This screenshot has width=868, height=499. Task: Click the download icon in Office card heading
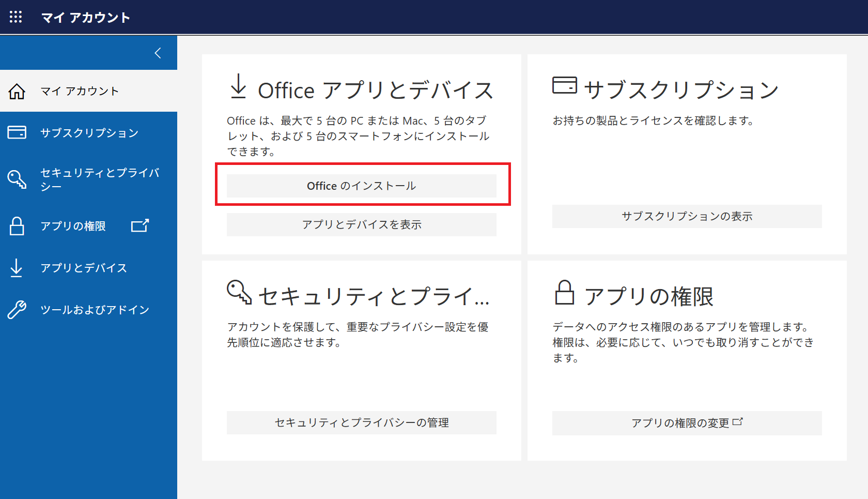pos(238,86)
